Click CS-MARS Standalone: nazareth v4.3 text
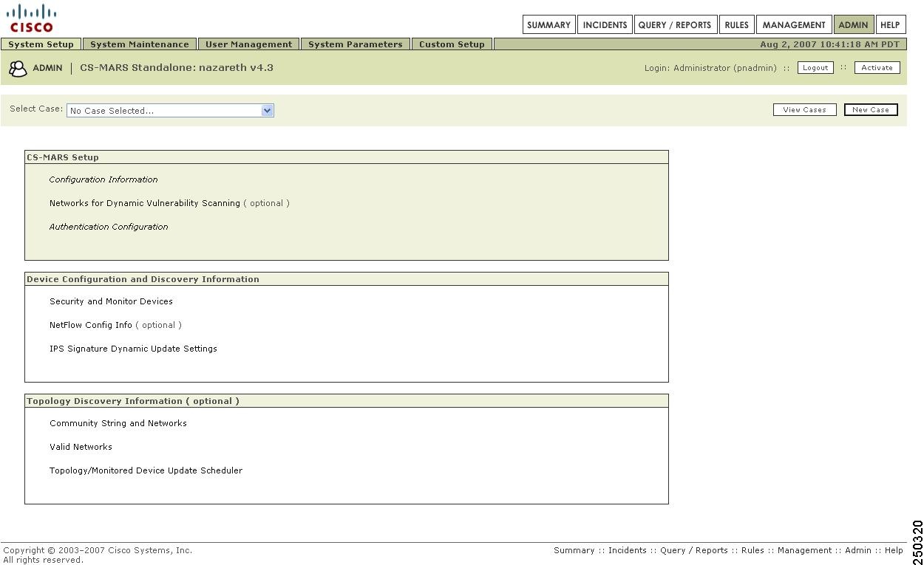Image resolution: width=924 pixels, height=565 pixels. (177, 68)
